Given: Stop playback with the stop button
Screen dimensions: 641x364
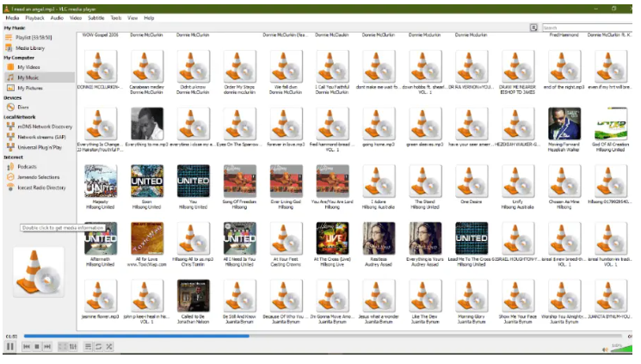Looking at the screenshot, I should coord(37,347).
